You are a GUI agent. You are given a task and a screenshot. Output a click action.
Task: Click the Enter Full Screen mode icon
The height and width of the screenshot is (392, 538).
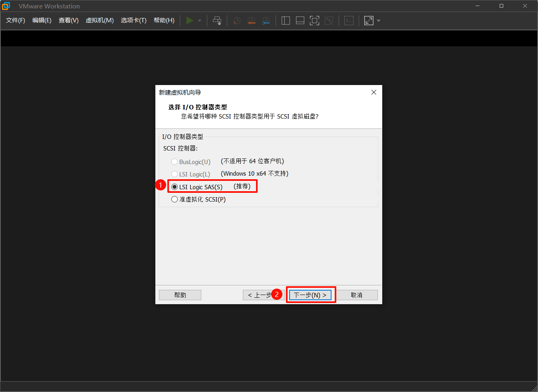point(314,20)
